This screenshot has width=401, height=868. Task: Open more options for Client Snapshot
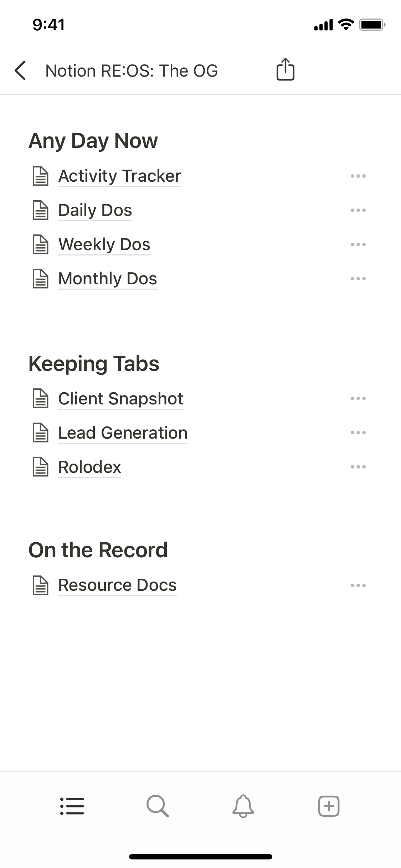click(x=358, y=398)
